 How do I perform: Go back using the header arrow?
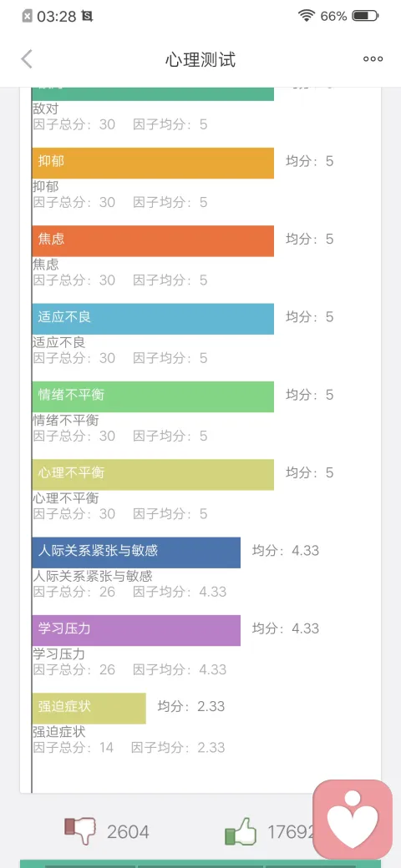point(27,58)
